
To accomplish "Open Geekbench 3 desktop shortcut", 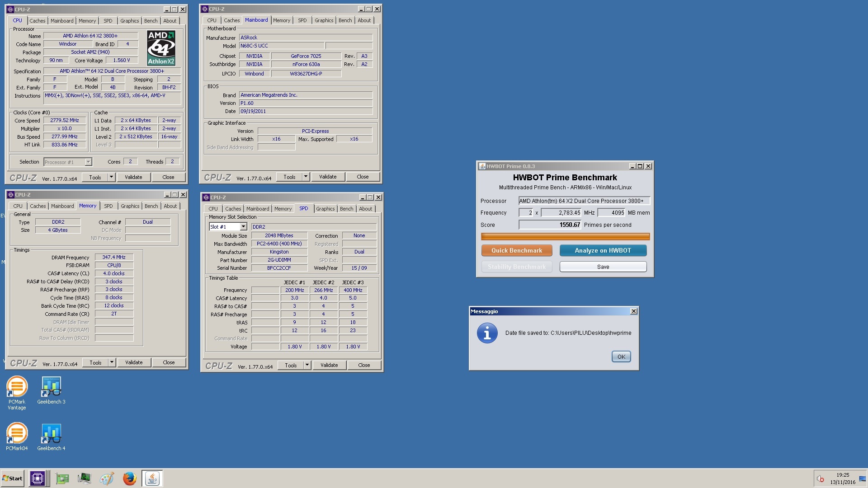I will click(51, 391).
